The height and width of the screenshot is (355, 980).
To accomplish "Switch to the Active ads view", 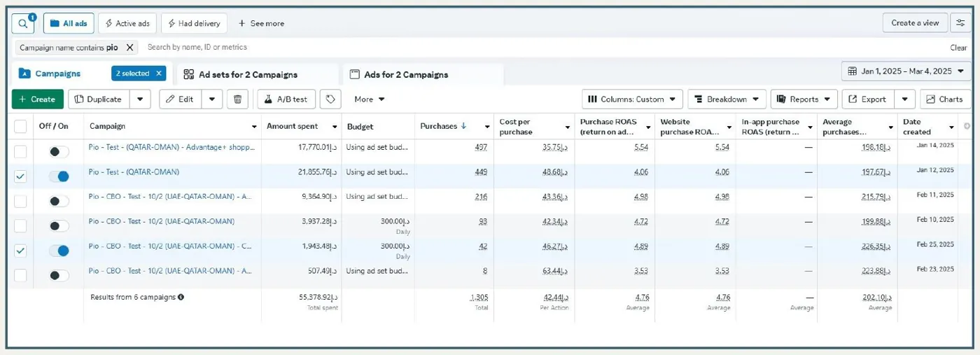I will click(127, 23).
